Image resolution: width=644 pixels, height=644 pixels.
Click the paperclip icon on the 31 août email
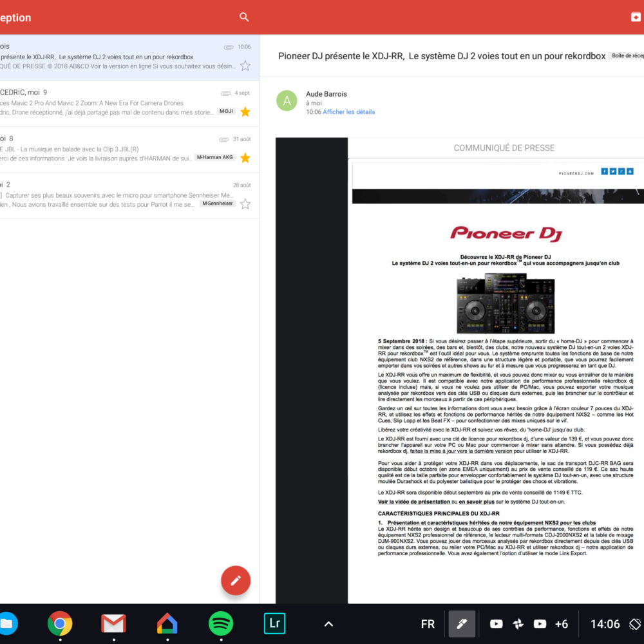[224, 139]
